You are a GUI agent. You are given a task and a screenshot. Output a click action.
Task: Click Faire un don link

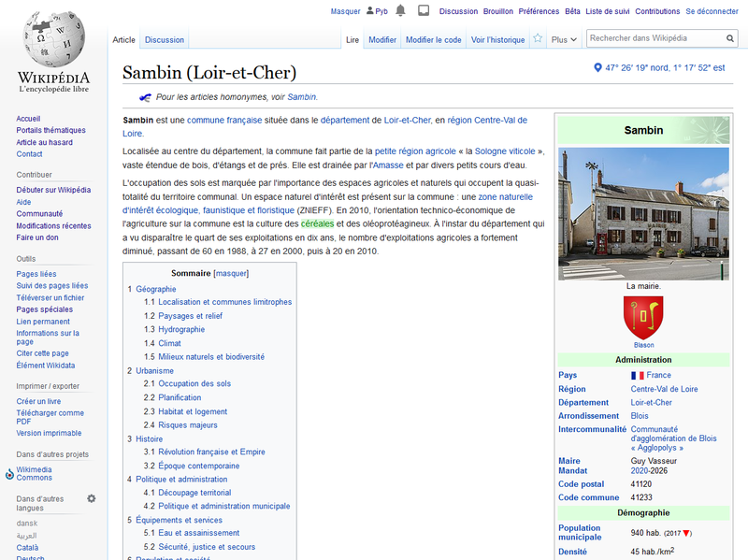(37, 237)
